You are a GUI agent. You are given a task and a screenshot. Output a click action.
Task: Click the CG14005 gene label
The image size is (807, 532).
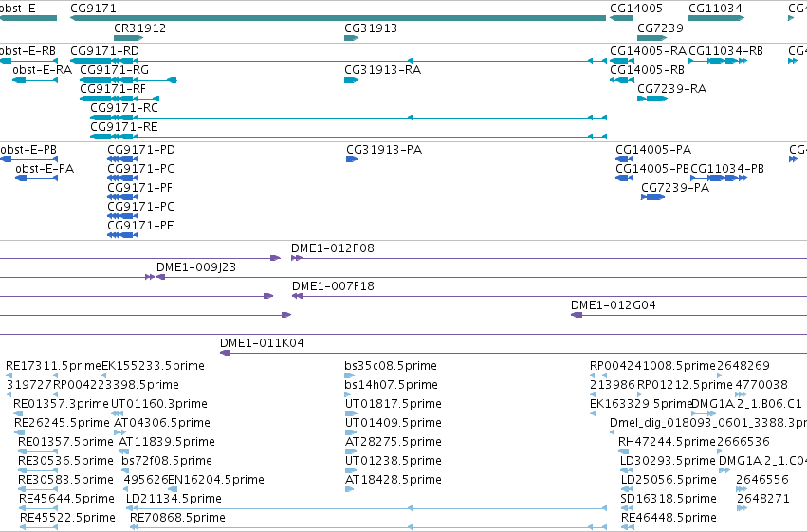click(636, 9)
